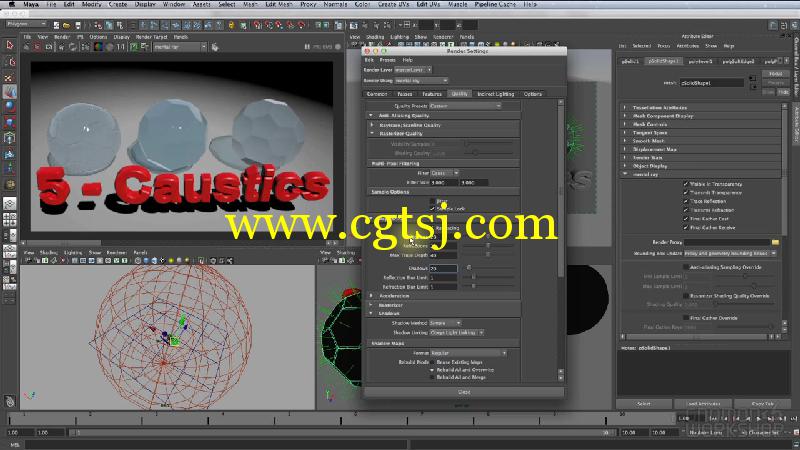
Task: Open the Render Layer dropdown
Action: click(412, 69)
